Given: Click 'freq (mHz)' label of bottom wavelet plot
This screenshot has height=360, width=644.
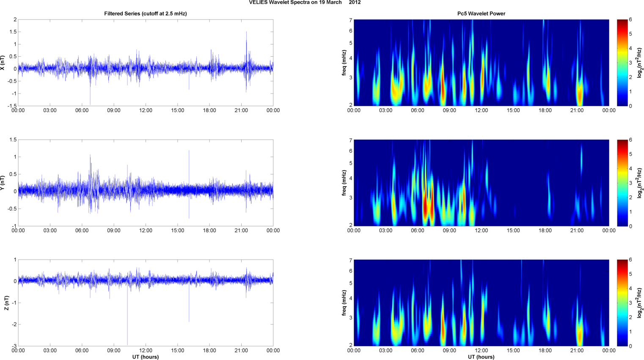Looking at the screenshot, I should coord(344,303).
